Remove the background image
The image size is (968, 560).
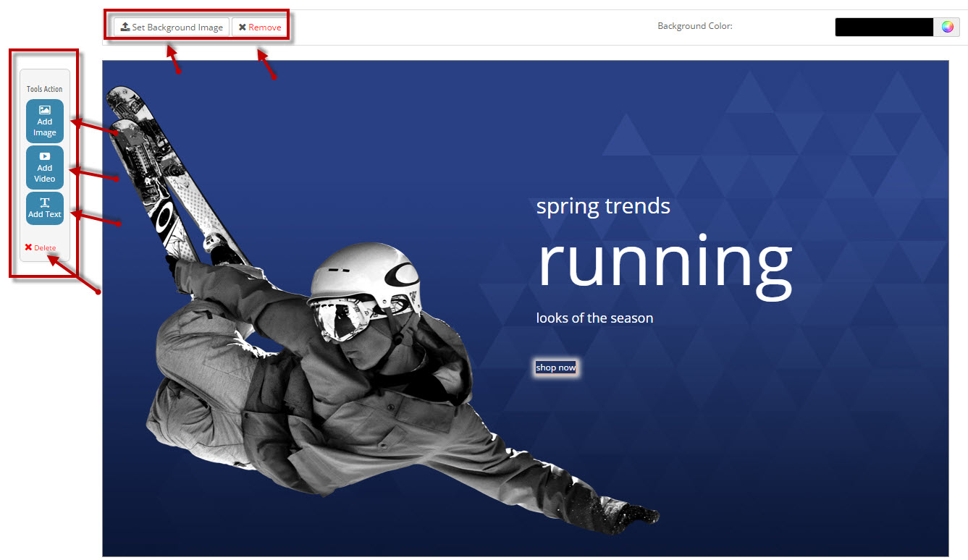coord(260,27)
